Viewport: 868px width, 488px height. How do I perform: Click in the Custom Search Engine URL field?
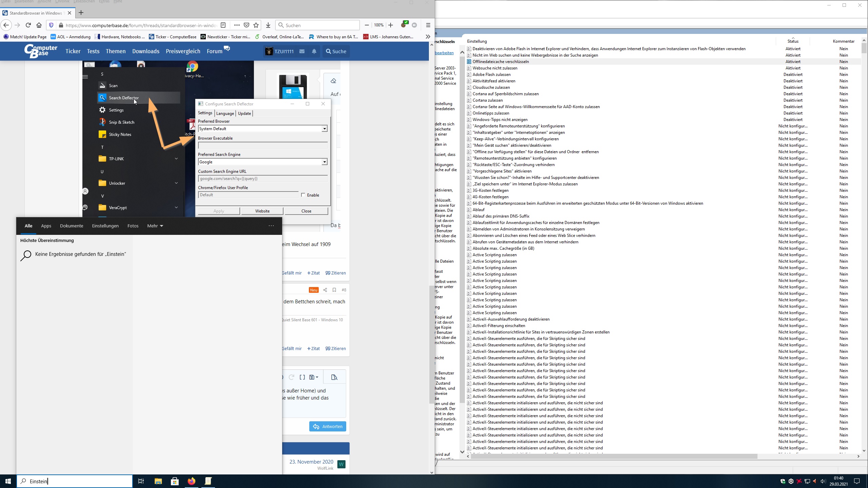[x=263, y=179]
